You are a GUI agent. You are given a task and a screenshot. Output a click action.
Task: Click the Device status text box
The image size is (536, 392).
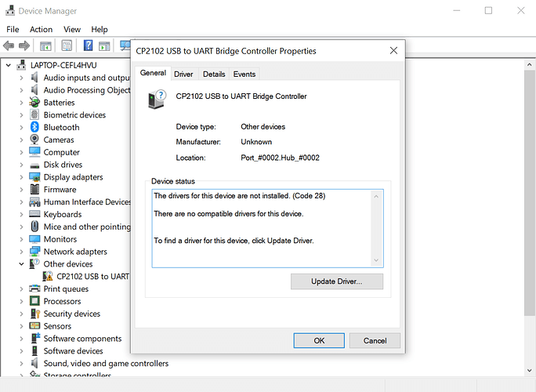click(268, 228)
